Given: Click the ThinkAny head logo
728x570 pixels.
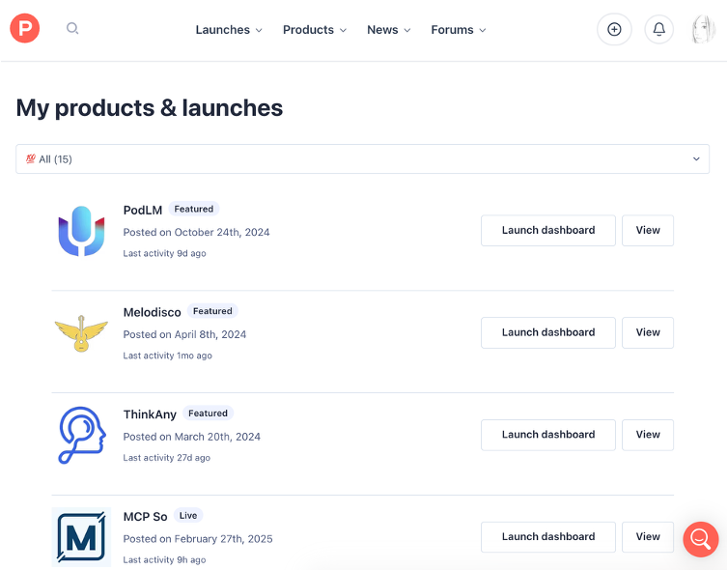Looking at the screenshot, I should [82, 436].
